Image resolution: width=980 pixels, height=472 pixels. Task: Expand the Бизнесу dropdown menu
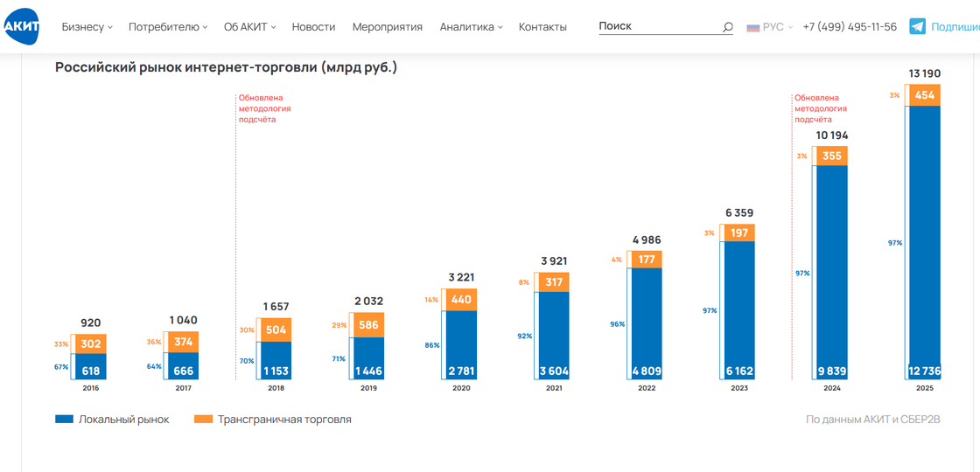pos(87,27)
